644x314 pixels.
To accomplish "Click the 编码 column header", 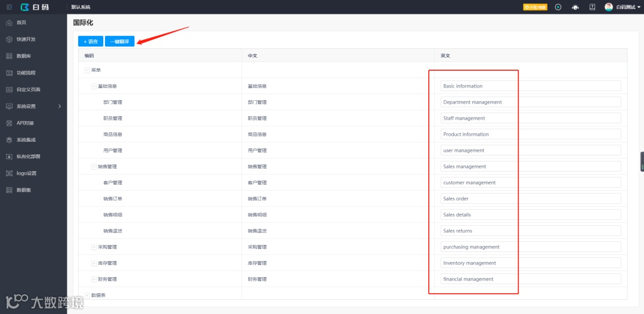I will 89,55.
